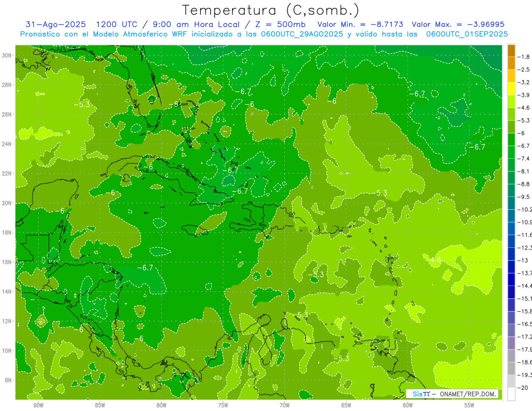
Task: Click the '60W' longitude axis label
Action: [x=408, y=405]
